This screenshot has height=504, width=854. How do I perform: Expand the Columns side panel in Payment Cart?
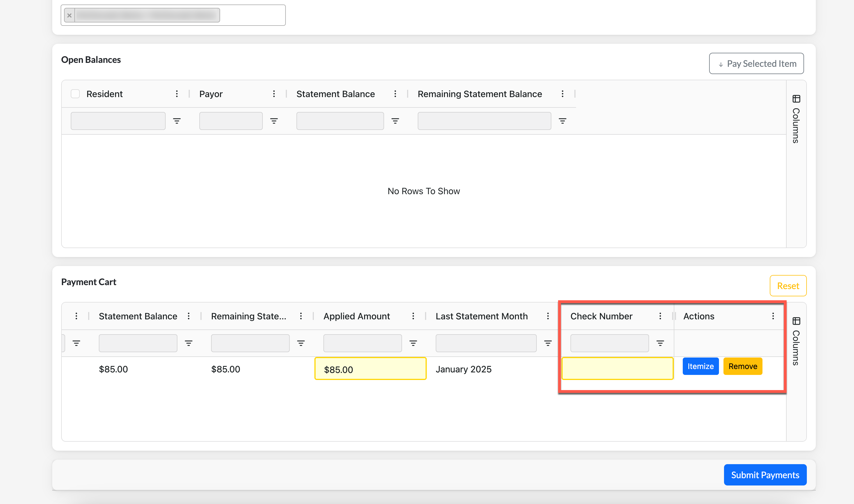point(796,341)
